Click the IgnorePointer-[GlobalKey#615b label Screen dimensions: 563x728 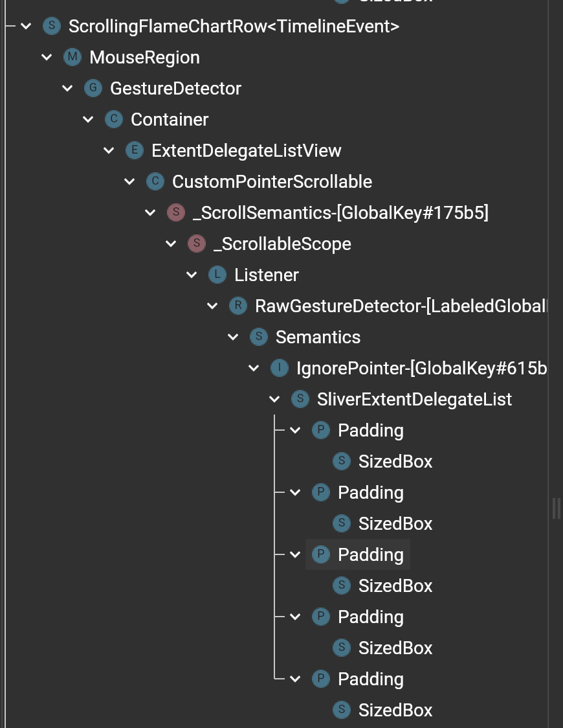pyautogui.click(x=421, y=368)
